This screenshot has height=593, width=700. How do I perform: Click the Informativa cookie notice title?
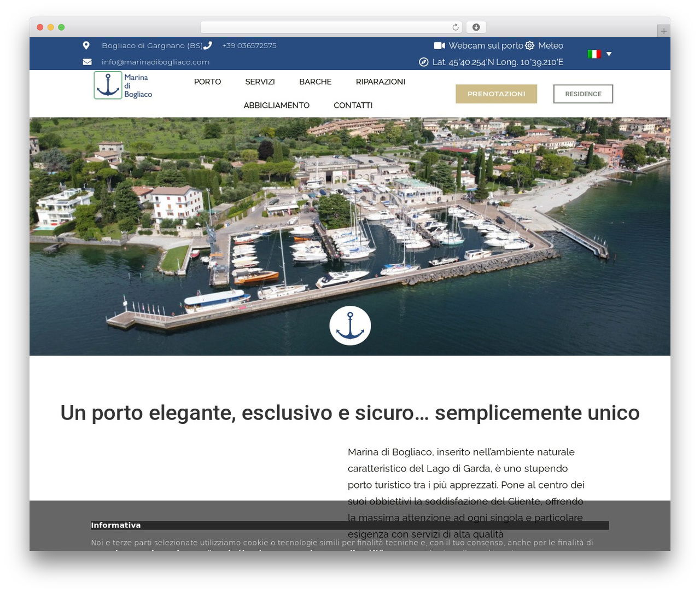click(116, 525)
